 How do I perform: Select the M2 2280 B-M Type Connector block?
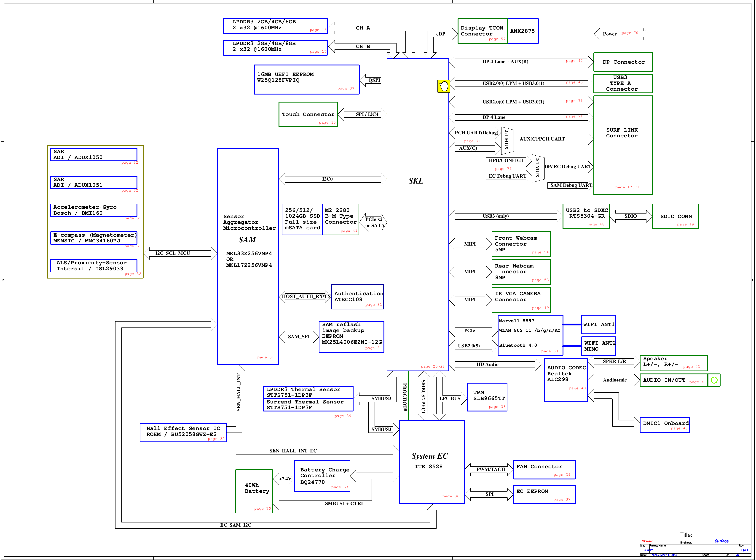point(340,220)
